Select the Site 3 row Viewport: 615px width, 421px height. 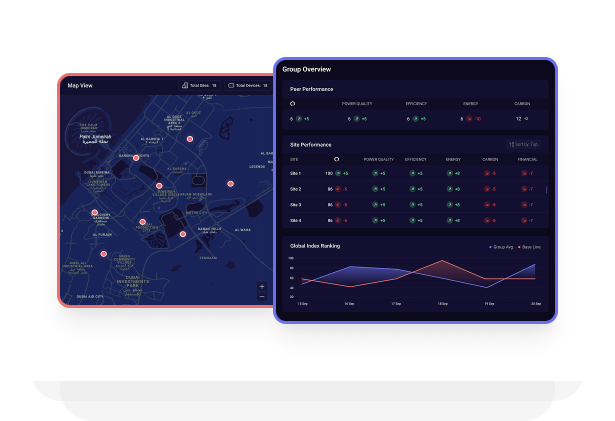pos(295,204)
